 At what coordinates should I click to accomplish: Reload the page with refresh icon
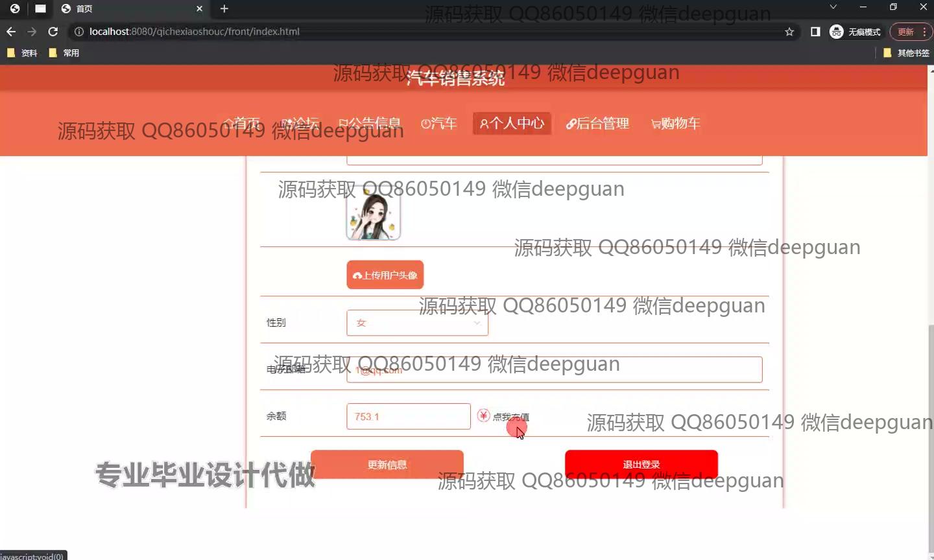[x=53, y=31]
